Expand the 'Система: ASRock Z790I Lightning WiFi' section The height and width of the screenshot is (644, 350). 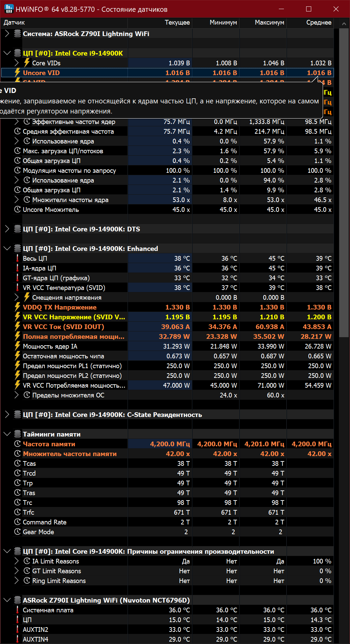[x=7, y=34]
